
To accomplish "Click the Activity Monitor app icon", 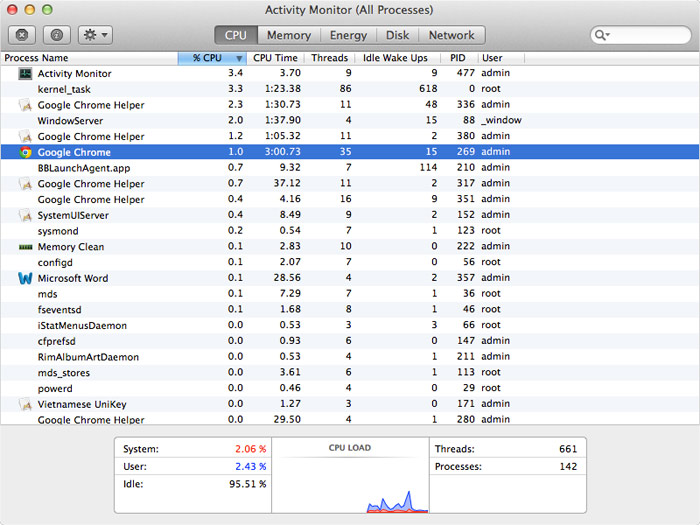I will (x=25, y=74).
